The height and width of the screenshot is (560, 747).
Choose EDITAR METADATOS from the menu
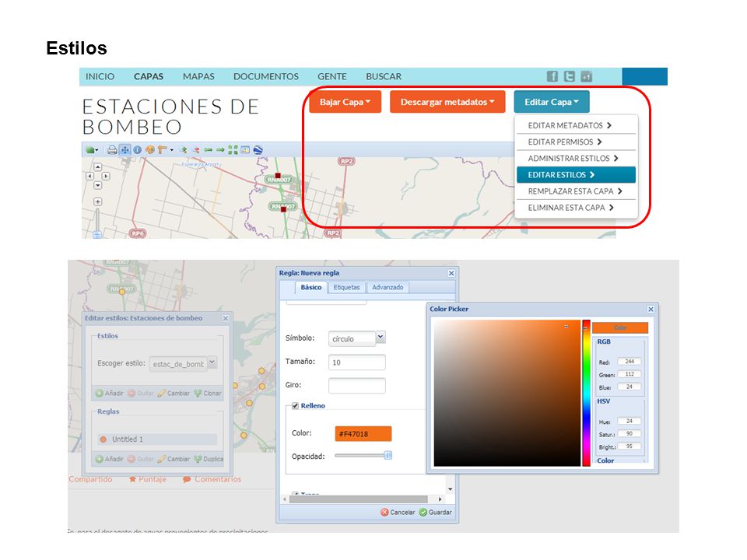(576, 126)
